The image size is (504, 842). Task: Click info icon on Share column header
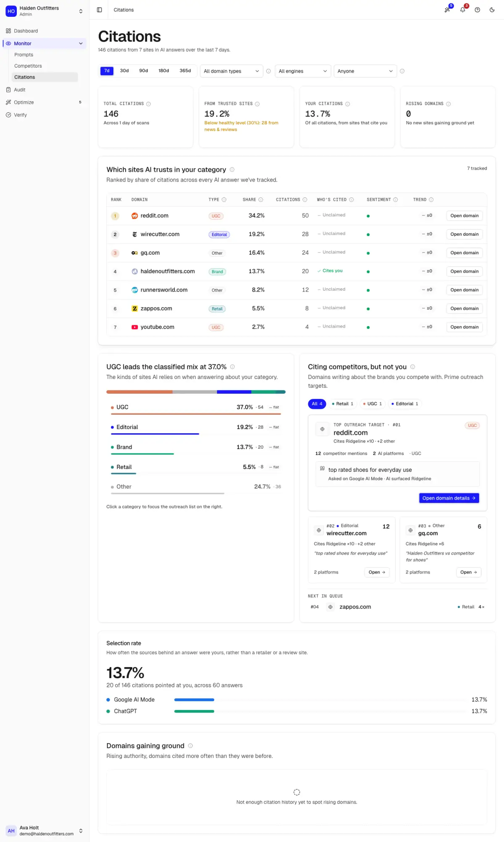tap(261, 200)
